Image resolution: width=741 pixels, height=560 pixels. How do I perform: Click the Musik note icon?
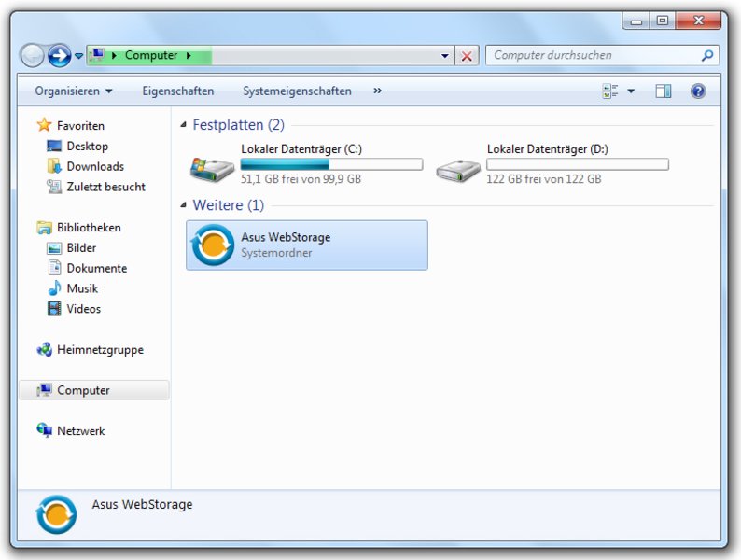pyautogui.click(x=54, y=287)
